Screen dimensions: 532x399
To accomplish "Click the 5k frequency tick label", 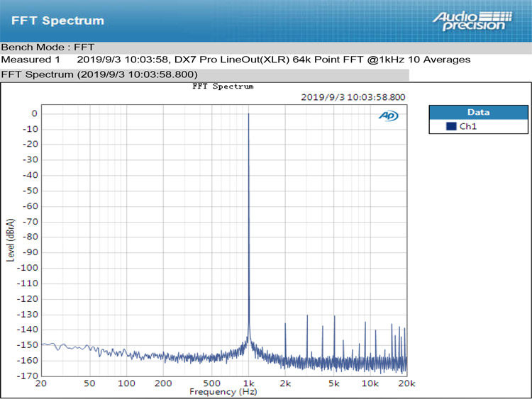I will click(334, 383).
